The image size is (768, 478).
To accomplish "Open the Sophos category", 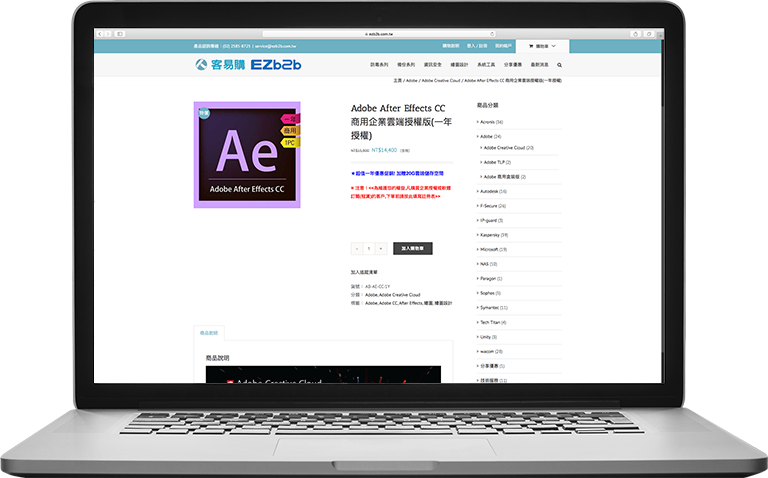I will pyautogui.click(x=489, y=293).
